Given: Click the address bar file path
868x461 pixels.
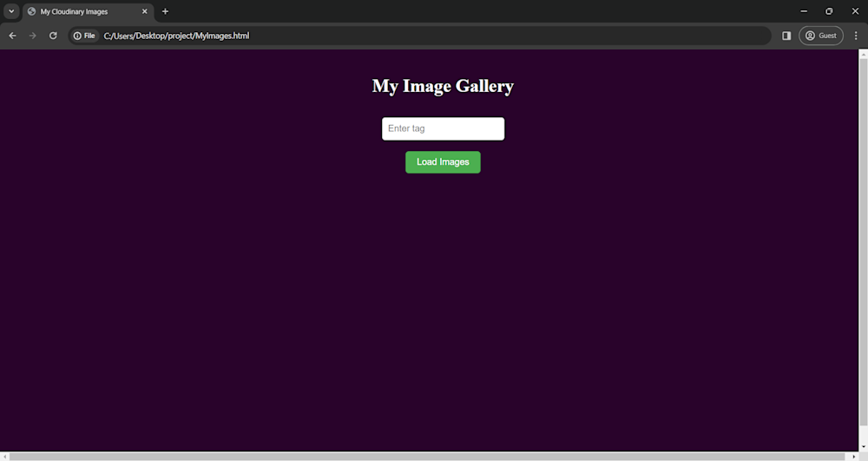Looking at the screenshot, I should 176,36.
